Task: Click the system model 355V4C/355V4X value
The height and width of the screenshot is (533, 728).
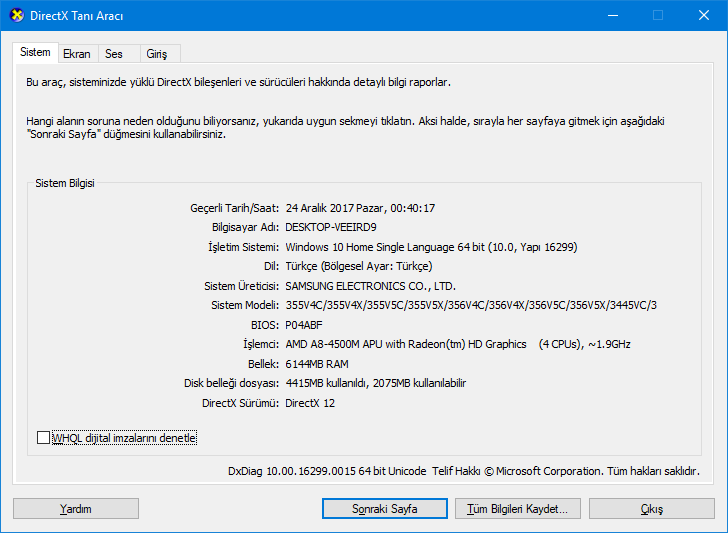Action: coord(471,306)
